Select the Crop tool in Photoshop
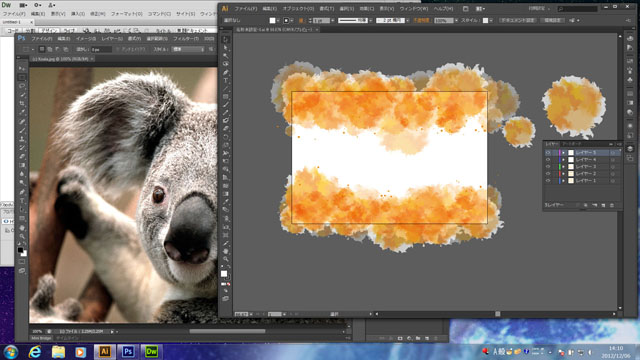 tap(22, 104)
